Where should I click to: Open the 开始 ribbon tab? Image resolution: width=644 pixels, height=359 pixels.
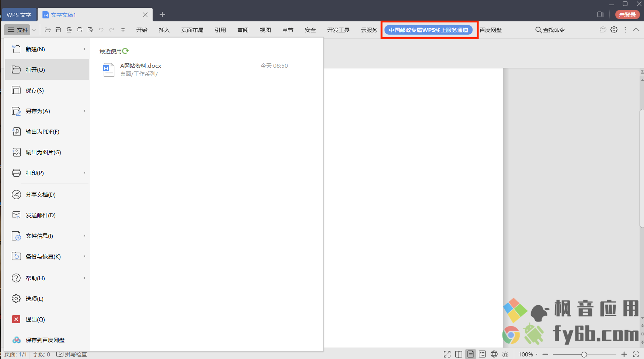click(x=142, y=30)
